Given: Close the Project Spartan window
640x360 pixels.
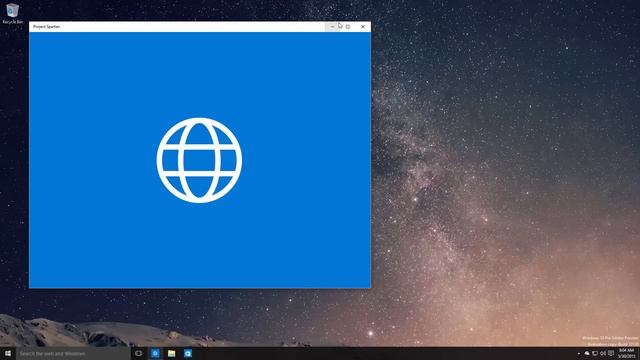Looking at the screenshot, I should (363, 27).
